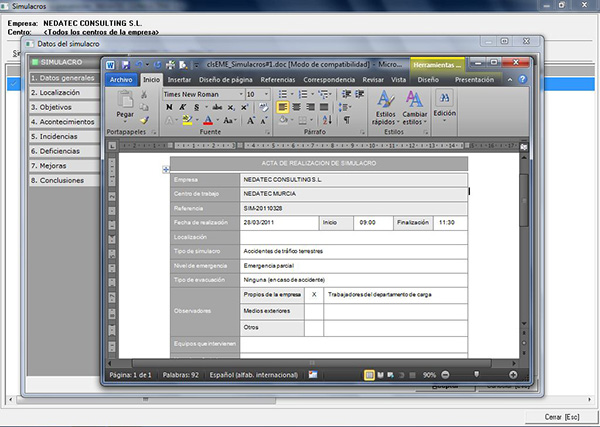
Task: Open the Referencias ribbon tab
Action: [278, 80]
